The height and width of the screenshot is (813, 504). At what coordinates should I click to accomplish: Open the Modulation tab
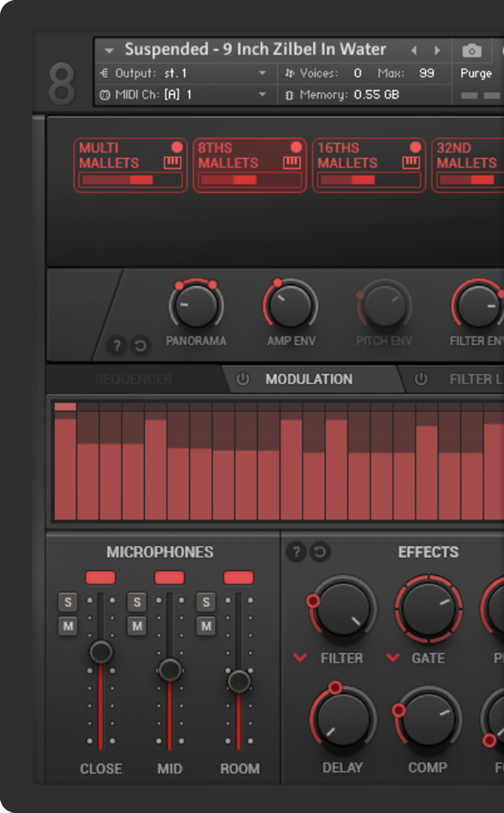coord(309,379)
